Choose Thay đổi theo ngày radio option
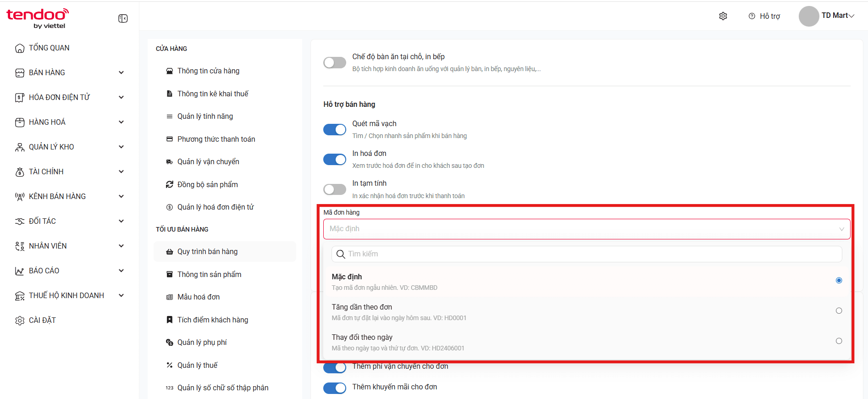868x399 pixels. click(x=839, y=341)
